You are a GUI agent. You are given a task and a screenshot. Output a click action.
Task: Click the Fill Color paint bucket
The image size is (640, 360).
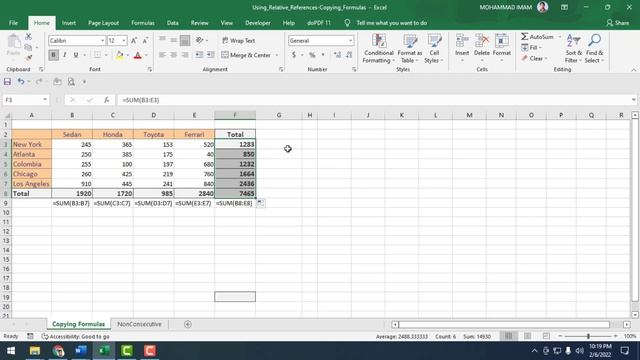[120, 55]
